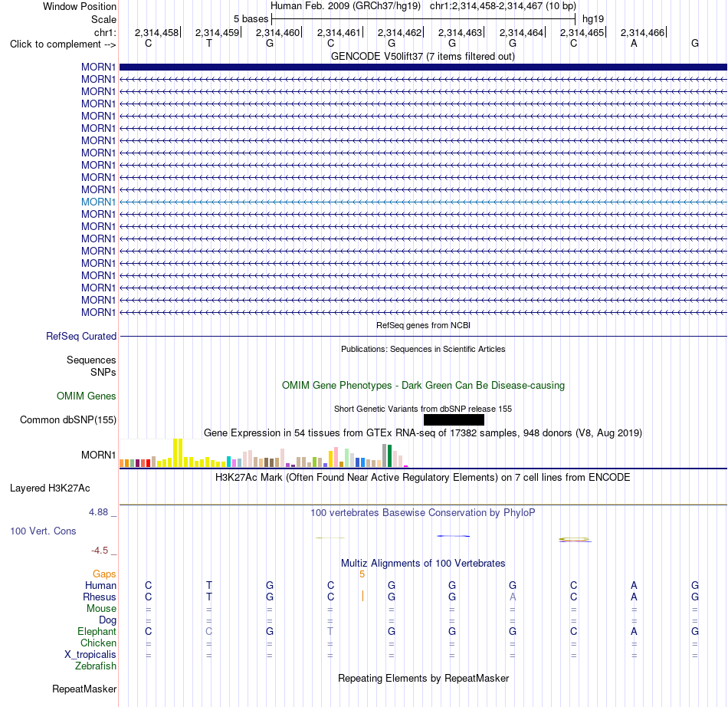Click the '5 bases' scale bar label
The width and height of the screenshot is (728, 707).
point(251,19)
